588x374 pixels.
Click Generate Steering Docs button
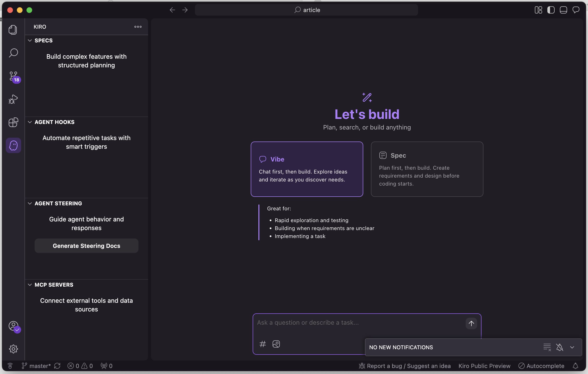(x=87, y=246)
